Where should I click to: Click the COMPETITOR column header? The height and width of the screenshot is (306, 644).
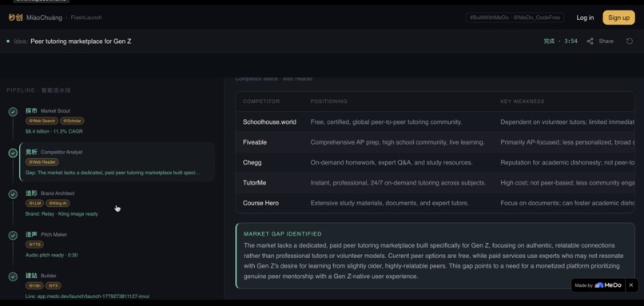[x=261, y=101]
